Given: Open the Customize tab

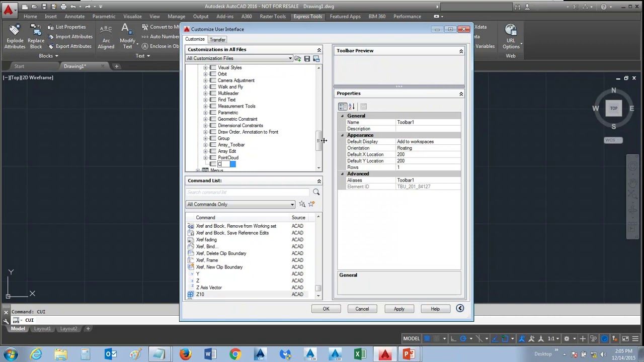Looking at the screenshot, I should [195, 39].
